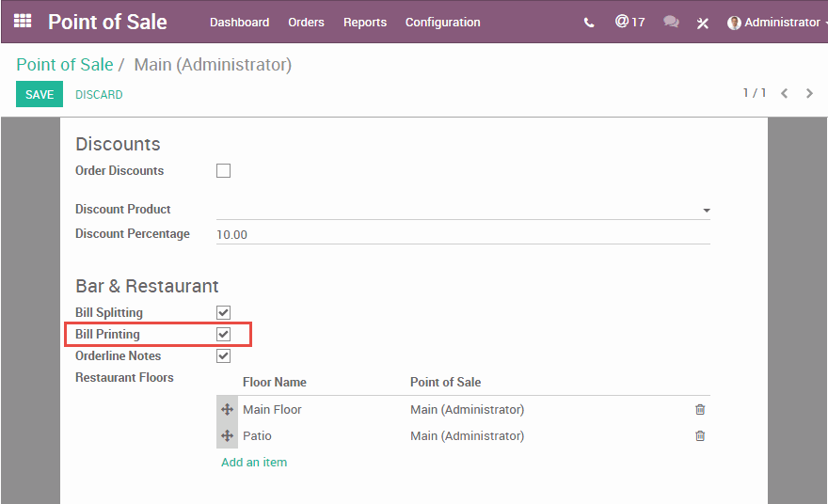Uncheck the Bill Splitting checkbox
The height and width of the screenshot is (504, 828).
pyautogui.click(x=223, y=312)
